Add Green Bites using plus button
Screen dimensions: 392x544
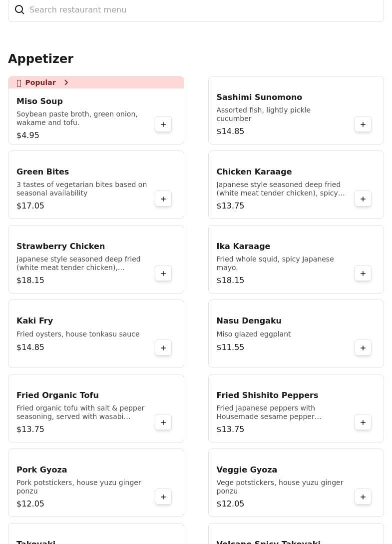[x=163, y=199]
